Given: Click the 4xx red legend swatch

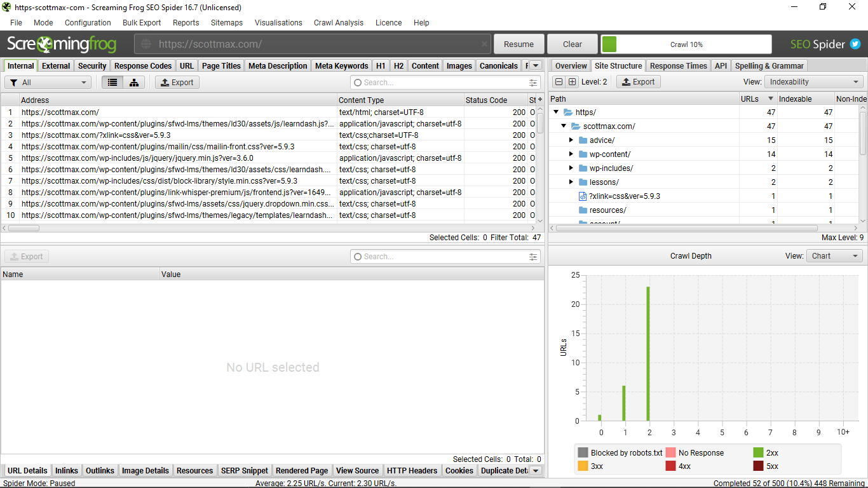Looking at the screenshot, I should coord(670,466).
